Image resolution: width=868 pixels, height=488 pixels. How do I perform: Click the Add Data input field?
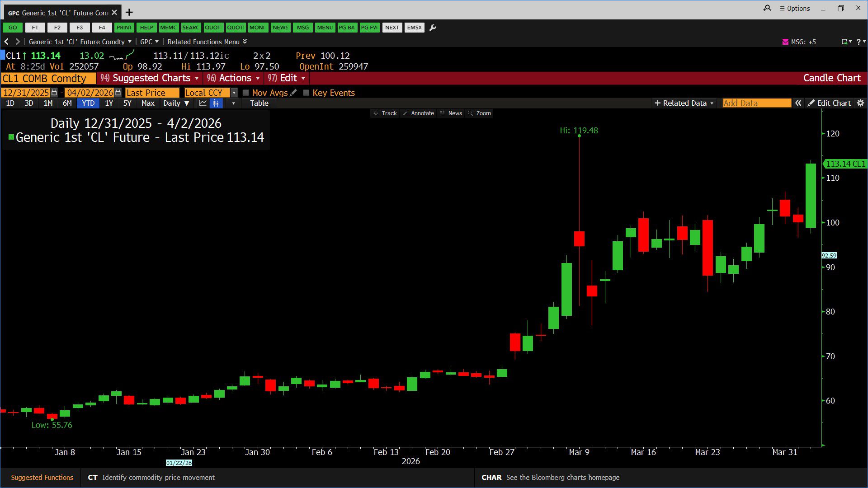pyautogui.click(x=756, y=103)
